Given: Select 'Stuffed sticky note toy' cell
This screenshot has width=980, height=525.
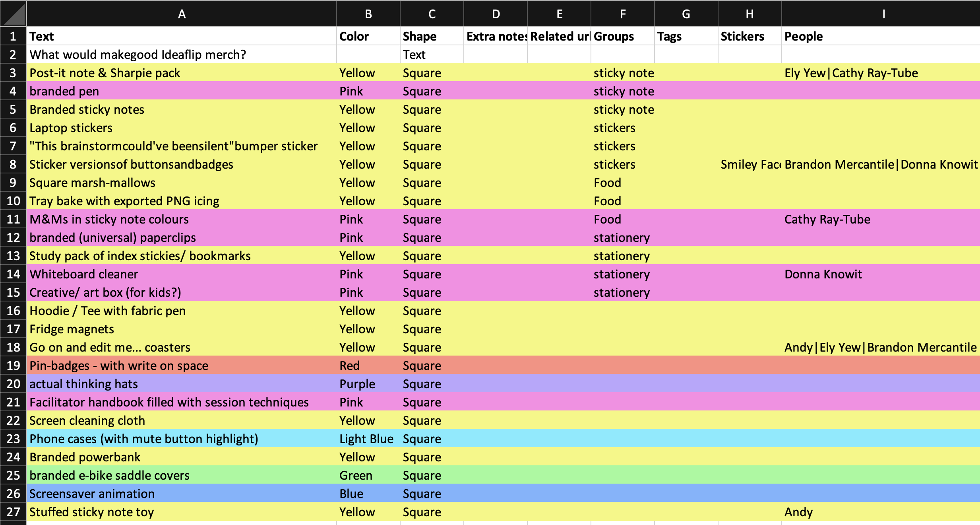Looking at the screenshot, I should pyautogui.click(x=182, y=512).
